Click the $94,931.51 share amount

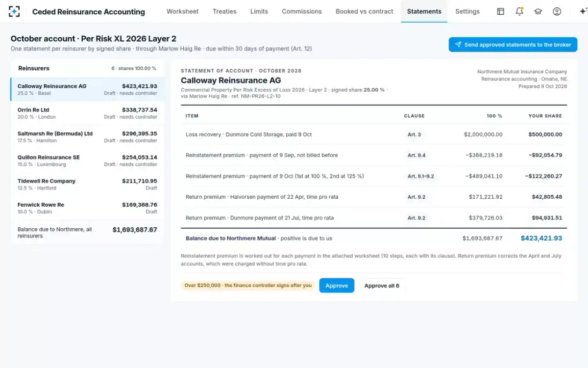(x=547, y=218)
